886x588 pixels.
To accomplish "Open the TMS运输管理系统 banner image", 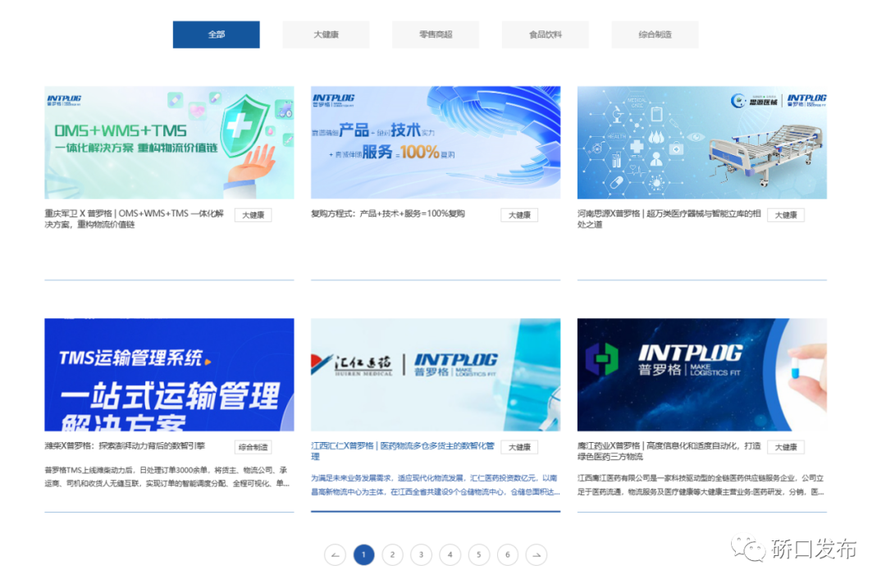I will point(169,375).
